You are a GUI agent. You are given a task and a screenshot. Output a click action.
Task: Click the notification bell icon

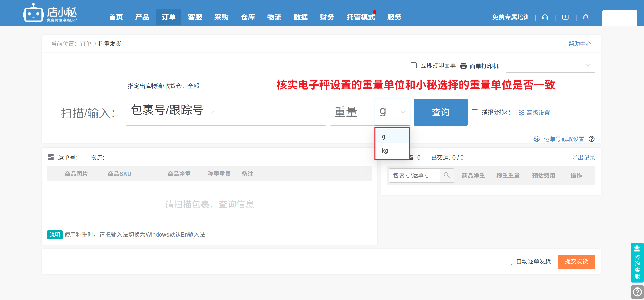pyautogui.click(x=586, y=17)
